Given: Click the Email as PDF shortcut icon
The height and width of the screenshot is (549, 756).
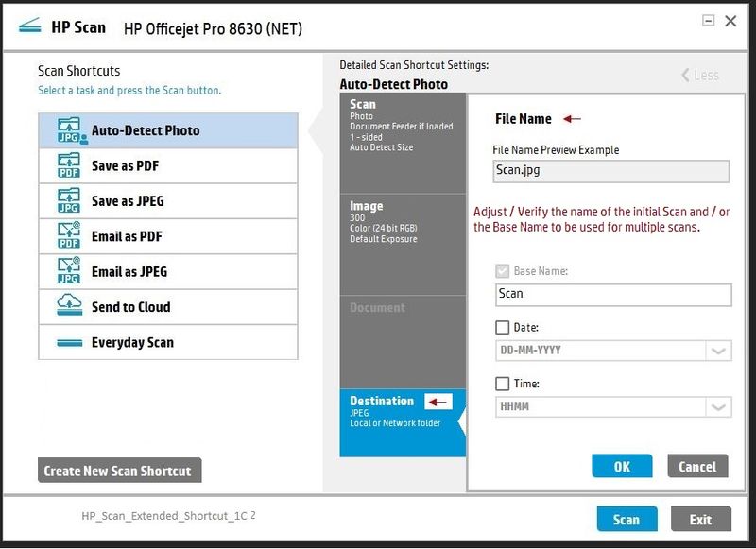Looking at the screenshot, I should click(x=69, y=235).
